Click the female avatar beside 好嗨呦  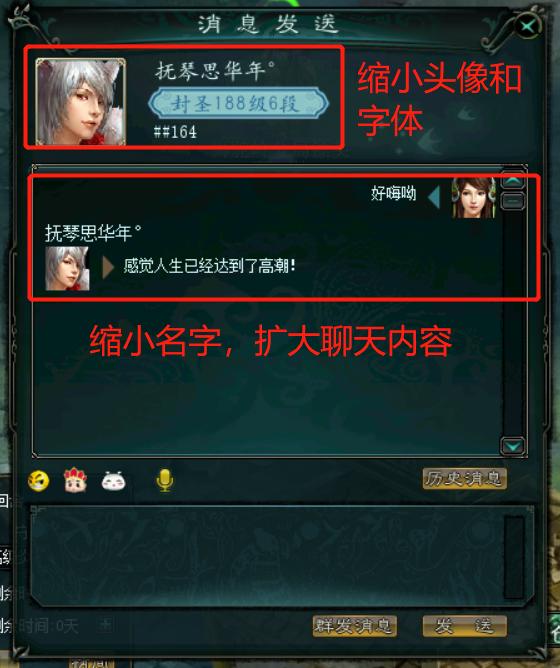473,198
